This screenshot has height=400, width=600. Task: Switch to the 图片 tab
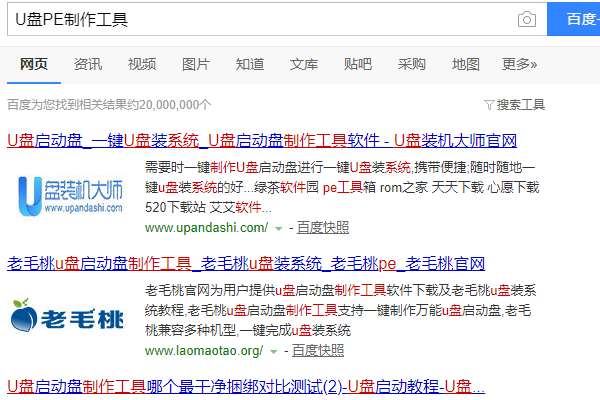click(x=196, y=64)
